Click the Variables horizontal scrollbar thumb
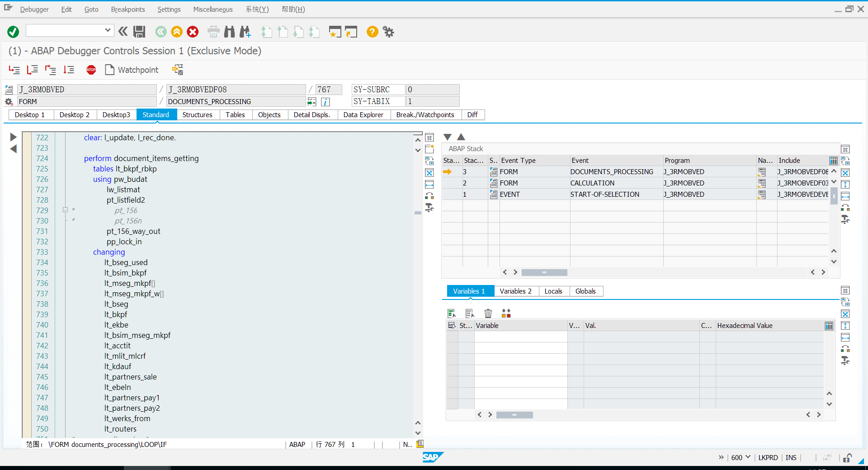Screen dimensions: 868x470 tap(514, 415)
